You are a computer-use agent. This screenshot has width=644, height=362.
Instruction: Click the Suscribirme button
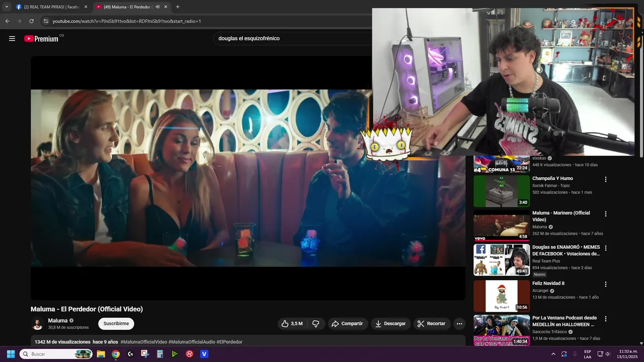pyautogui.click(x=116, y=324)
